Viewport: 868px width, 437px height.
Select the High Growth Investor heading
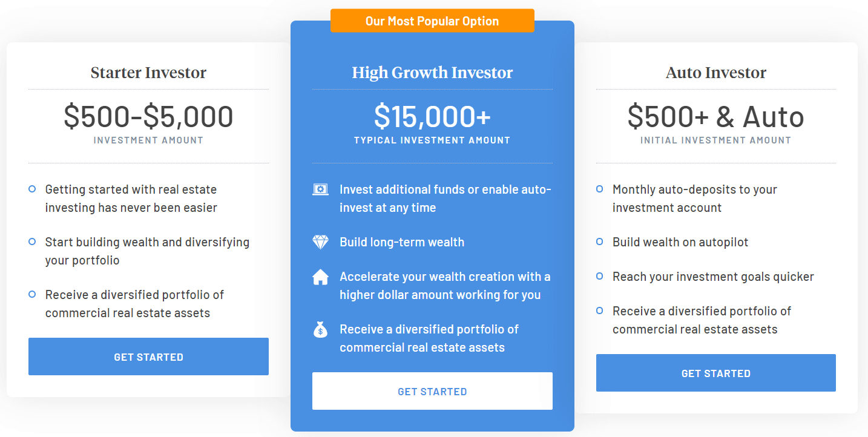[432, 73]
